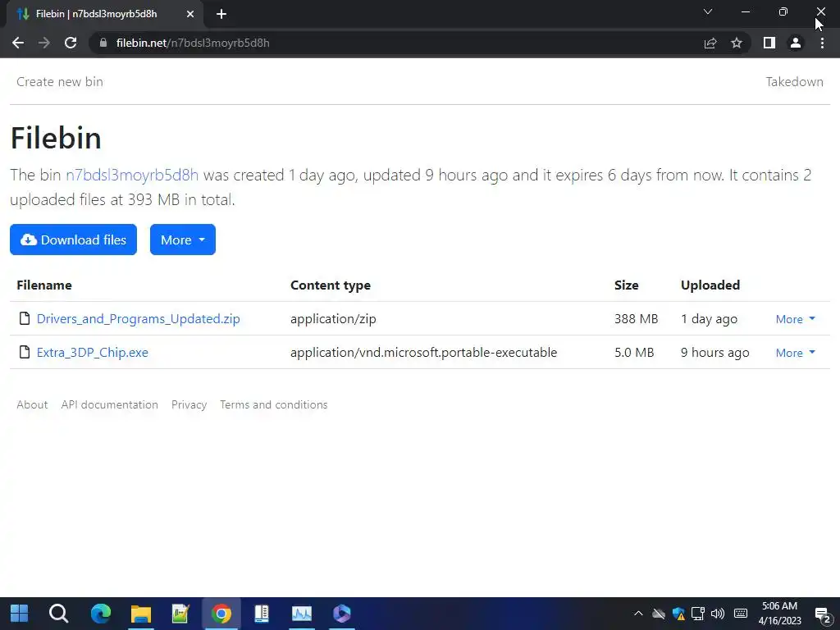Screen dimensions: 840x630
Task: Click the browser forward arrow
Action: tap(44, 43)
